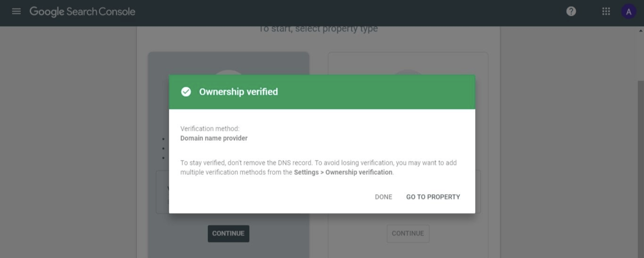Viewport: 644px width, 258px height.
Task: Open the account avatar labeled A
Action: [628, 12]
